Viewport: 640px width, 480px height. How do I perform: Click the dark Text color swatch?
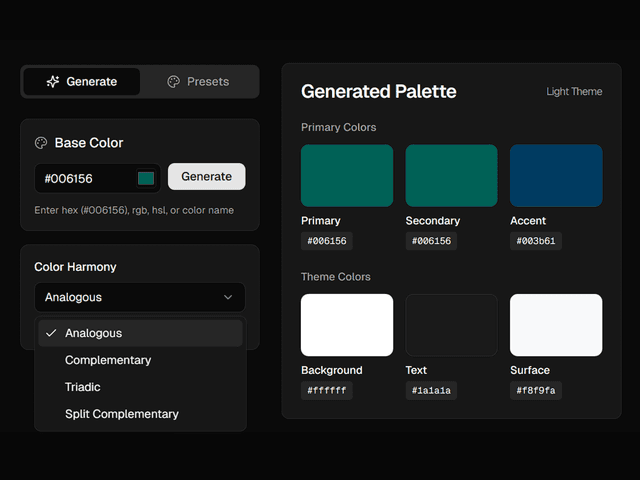point(451,325)
